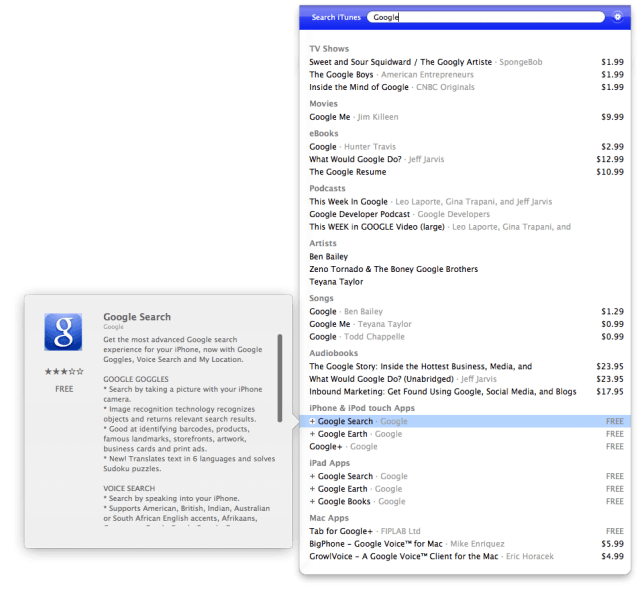Select the Google Me movie result
Image resolution: width=640 pixels, height=589 pixels.
(330, 117)
